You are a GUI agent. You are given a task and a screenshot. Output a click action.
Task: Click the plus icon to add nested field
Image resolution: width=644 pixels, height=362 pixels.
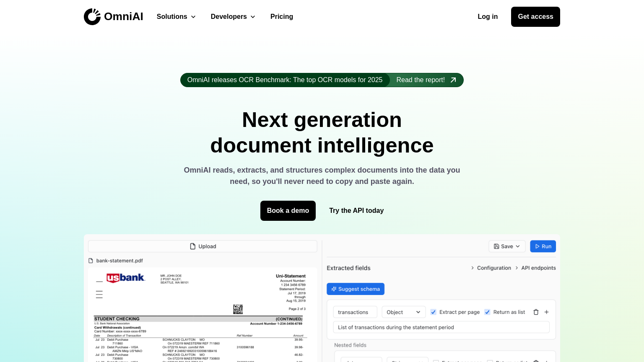point(547,312)
